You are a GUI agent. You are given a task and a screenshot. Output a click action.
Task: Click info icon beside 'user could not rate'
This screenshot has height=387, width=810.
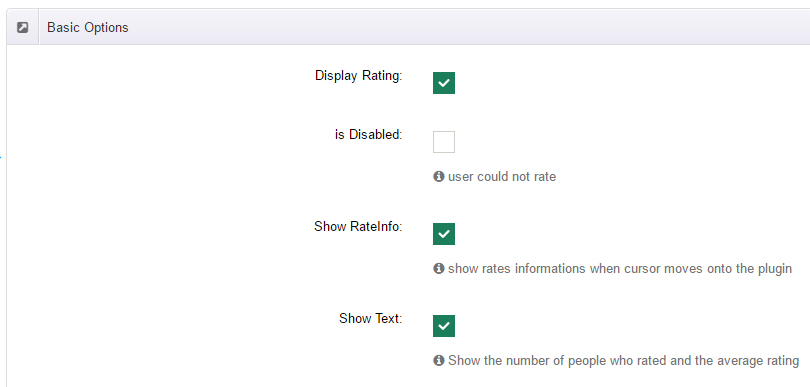[439, 177]
